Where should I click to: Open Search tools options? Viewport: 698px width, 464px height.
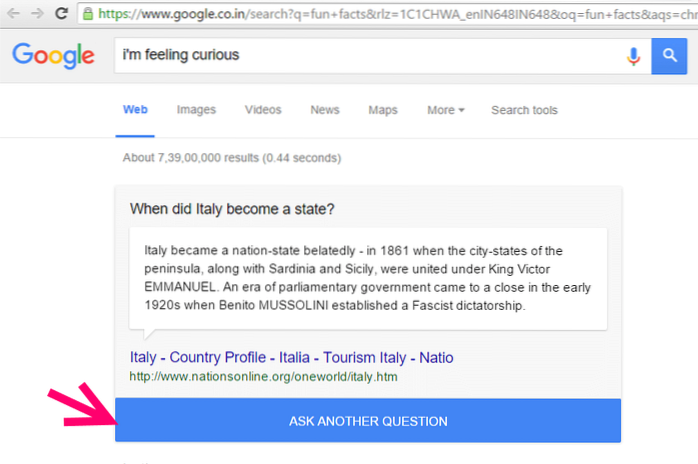pyautogui.click(x=524, y=110)
